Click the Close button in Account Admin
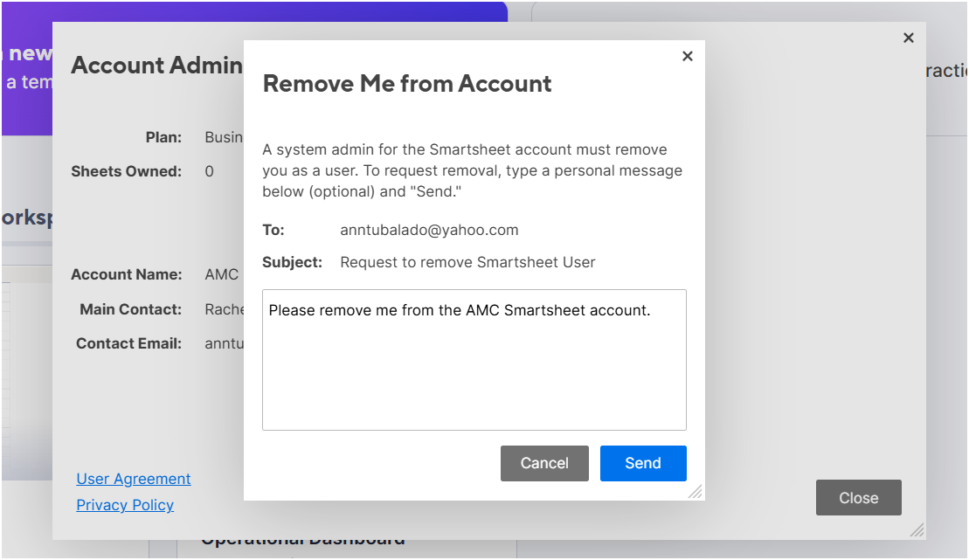This screenshot has height=560, width=969. 858,498
